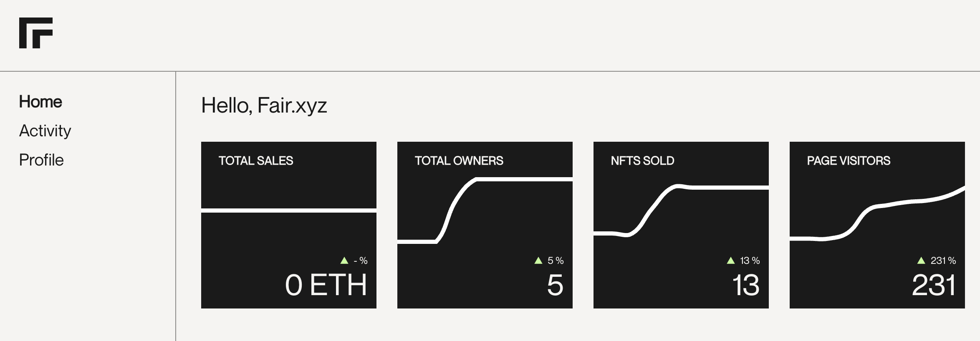Viewport: 980px width, 341px height.
Task: Select the Total Owners card title
Action: click(x=459, y=161)
